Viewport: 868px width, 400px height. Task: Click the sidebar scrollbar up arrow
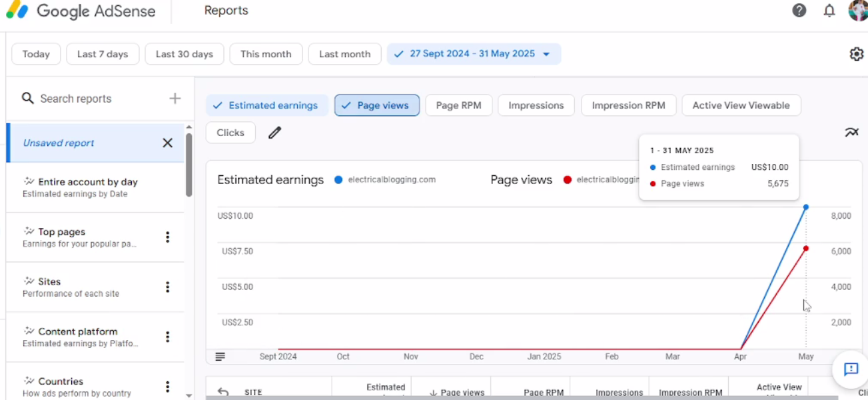[x=189, y=127]
